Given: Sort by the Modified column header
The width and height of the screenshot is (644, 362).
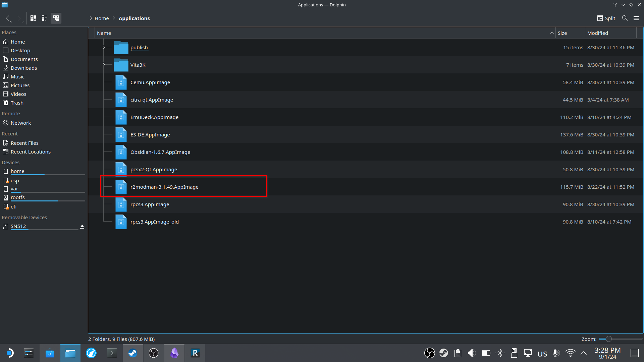Looking at the screenshot, I should point(610,33).
